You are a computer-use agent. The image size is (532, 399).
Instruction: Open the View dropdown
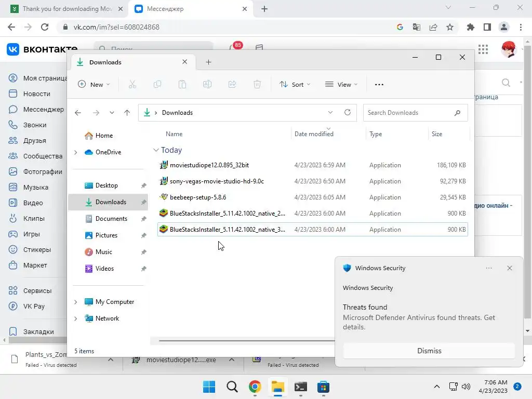click(x=341, y=85)
